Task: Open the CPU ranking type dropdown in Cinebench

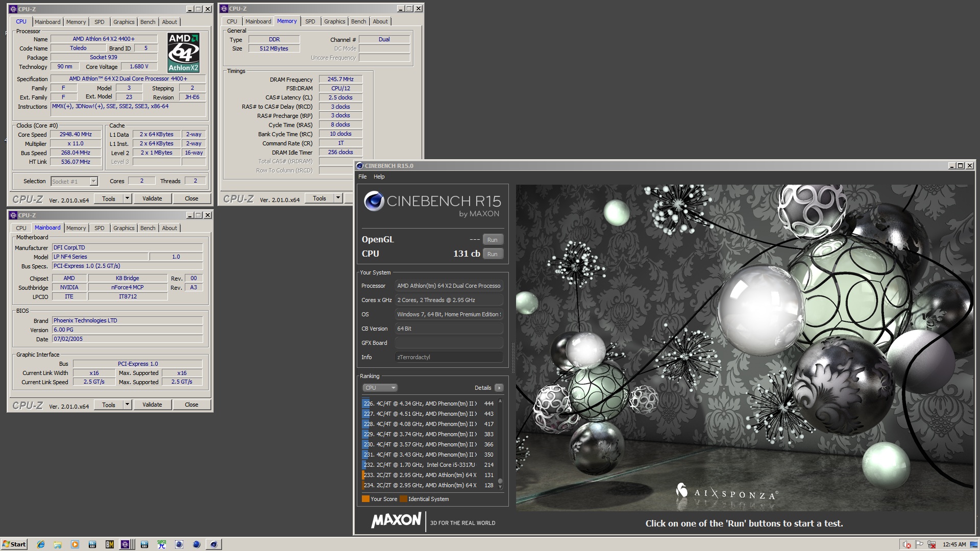Action: click(380, 388)
